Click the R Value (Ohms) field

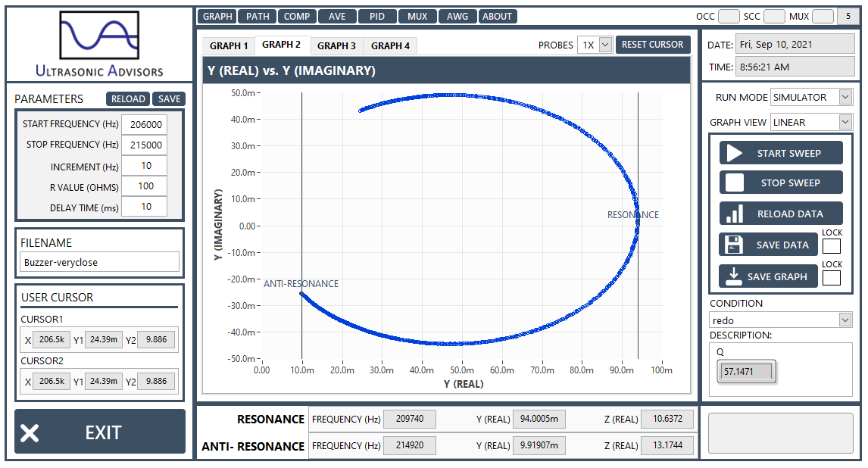click(x=145, y=186)
